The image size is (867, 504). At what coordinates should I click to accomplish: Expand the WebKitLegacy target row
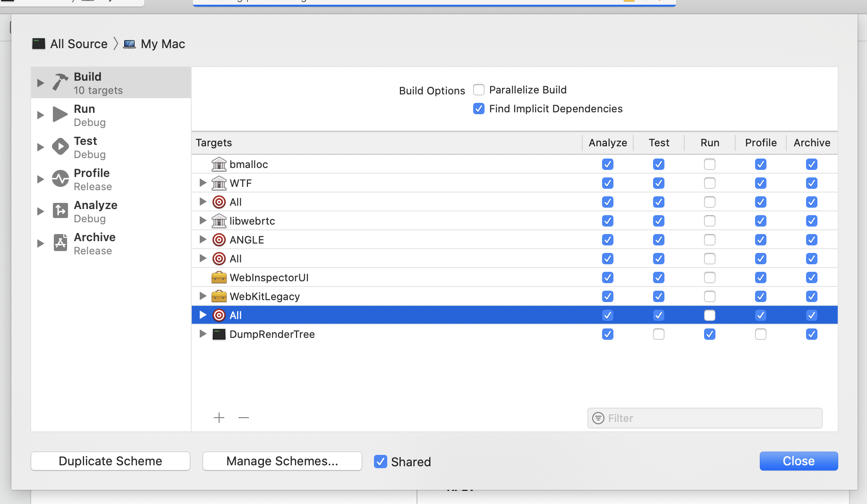point(203,296)
